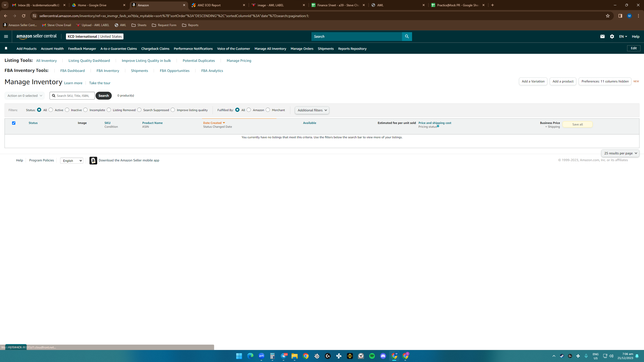Viewport: 644px width, 362px height.
Task: Launch Microsoft Edge from taskbar
Action: point(250,356)
